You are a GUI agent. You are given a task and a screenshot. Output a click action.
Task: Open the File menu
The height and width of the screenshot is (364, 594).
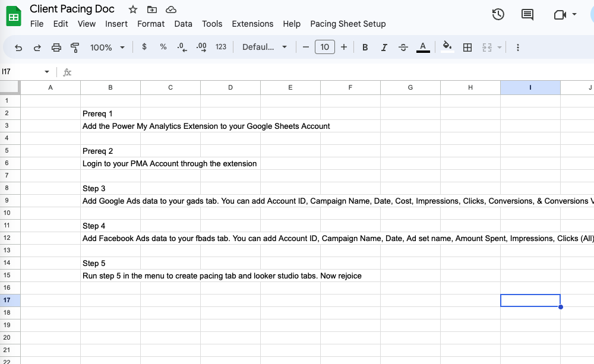[37, 24]
